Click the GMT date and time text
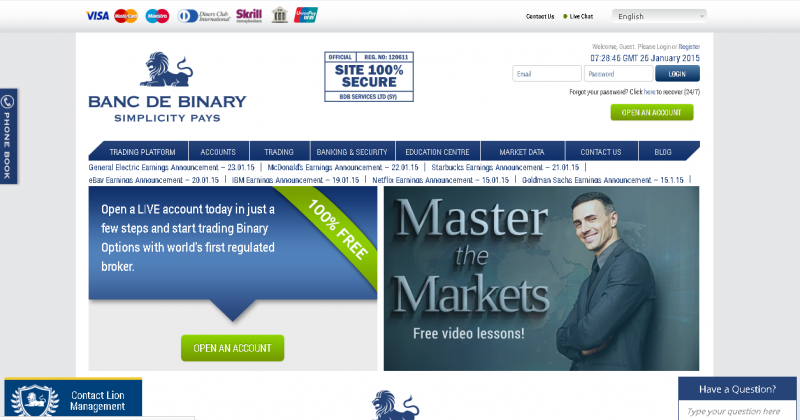Image resolution: width=800 pixels, height=420 pixels. tap(645, 58)
